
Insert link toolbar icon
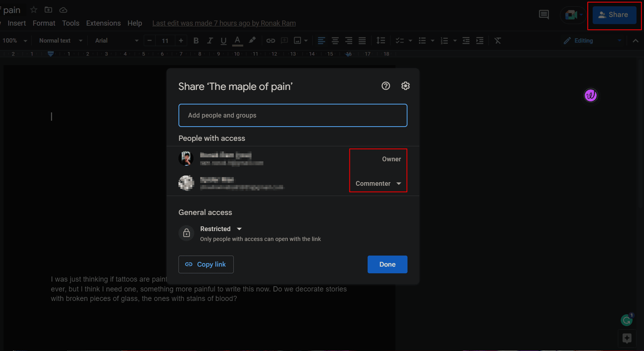tap(270, 41)
